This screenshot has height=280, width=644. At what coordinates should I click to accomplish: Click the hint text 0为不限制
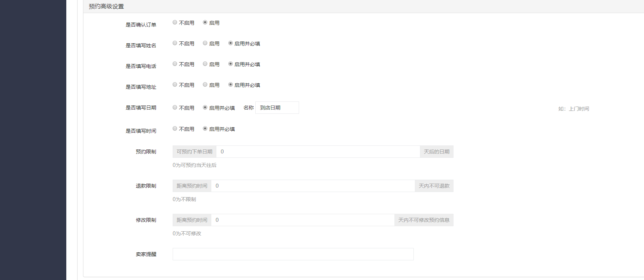pos(184,199)
